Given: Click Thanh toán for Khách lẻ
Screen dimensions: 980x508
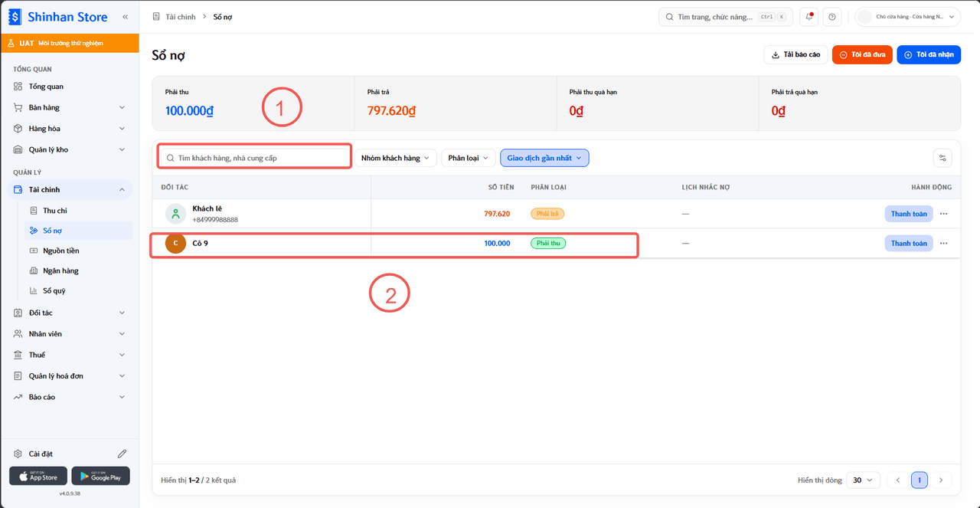Looking at the screenshot, I should click(909, 214).
